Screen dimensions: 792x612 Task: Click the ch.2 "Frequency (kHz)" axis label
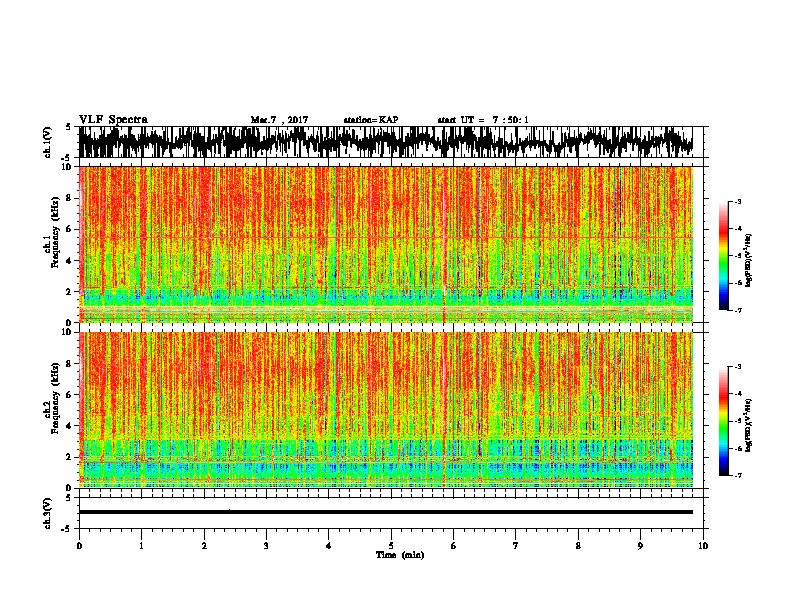tap(55, 397)
